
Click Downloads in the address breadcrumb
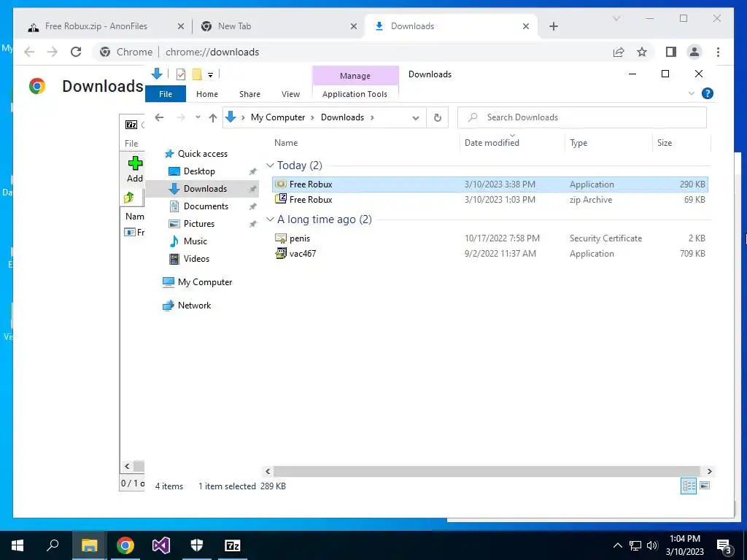pyautogui.click(x=342, y=117)
